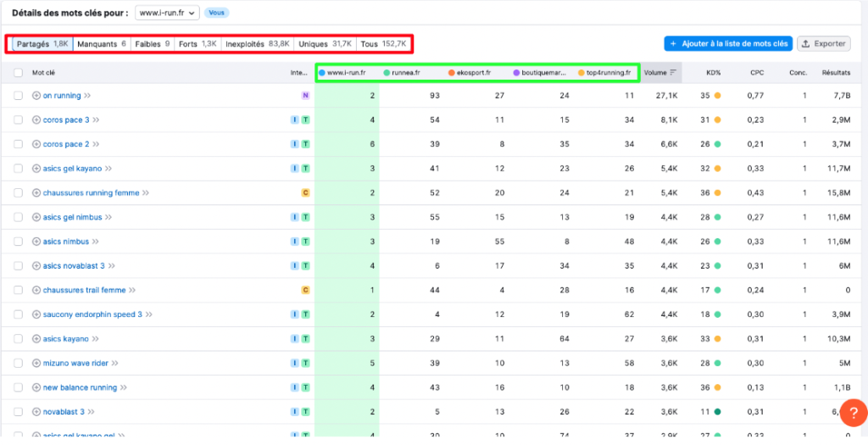Click the ekosport.fr column header
The height and width of the screenshot is (445, 868).
(470, 73)
